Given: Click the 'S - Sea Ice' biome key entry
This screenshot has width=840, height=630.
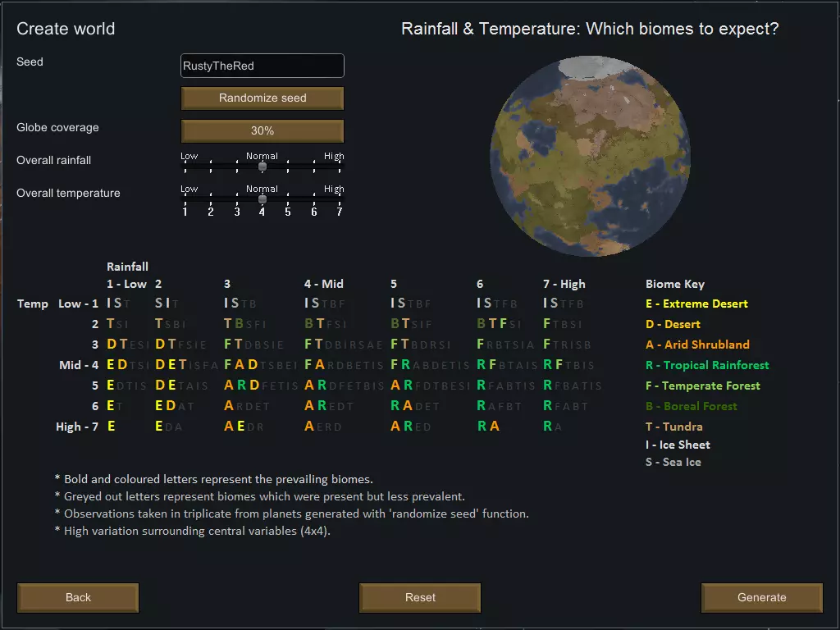Looking at the screenshot, I should tap(673, 462).
